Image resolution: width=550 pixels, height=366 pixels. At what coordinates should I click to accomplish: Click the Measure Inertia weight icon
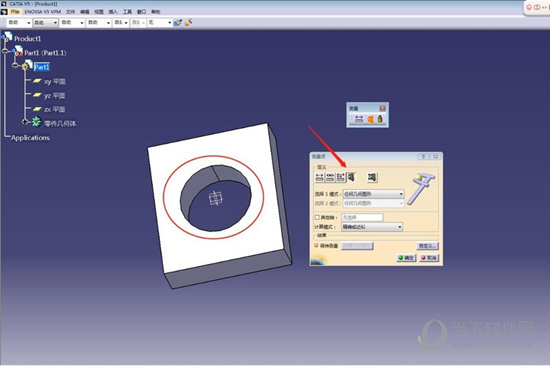click(x=380, y=119)
